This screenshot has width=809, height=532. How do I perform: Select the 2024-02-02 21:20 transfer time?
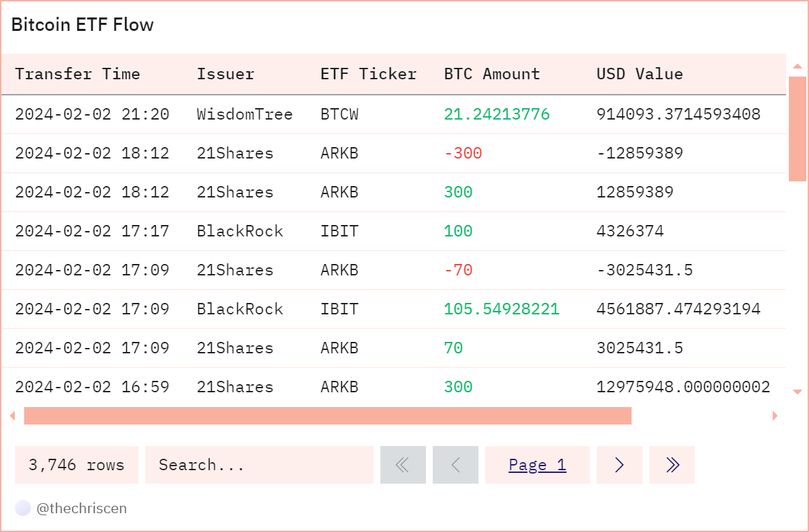92,114
